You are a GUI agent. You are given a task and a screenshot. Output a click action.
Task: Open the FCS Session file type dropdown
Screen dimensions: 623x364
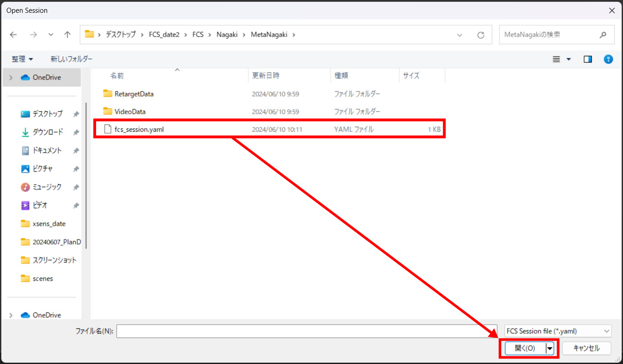(558, 331)
